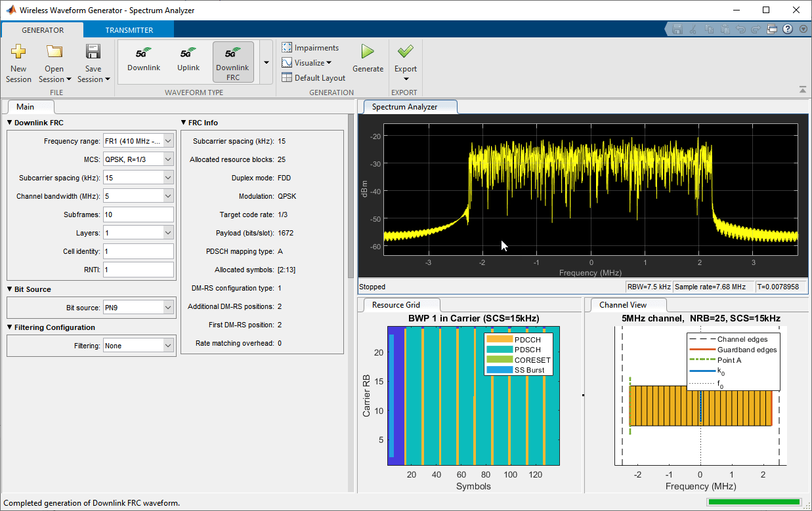Select the 5G Downlink waveform type

click(x=144, y=59)
